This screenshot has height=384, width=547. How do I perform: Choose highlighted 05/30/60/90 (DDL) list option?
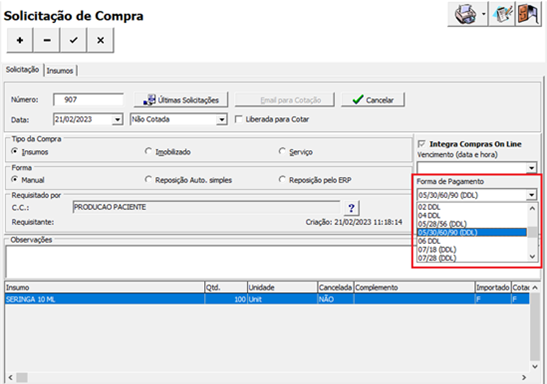tap(472, 232)
